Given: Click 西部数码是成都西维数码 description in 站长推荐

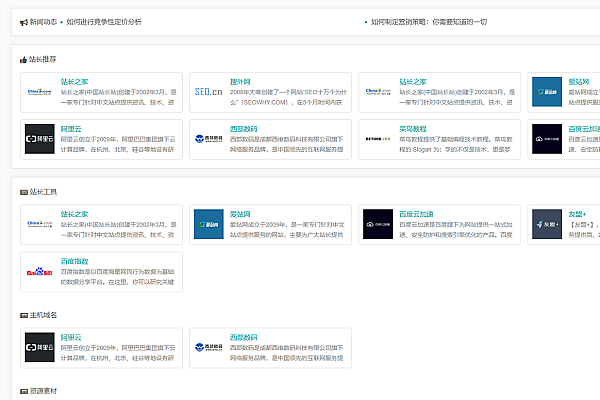Looking at the screenshot, I should click(x=287, y=144).
